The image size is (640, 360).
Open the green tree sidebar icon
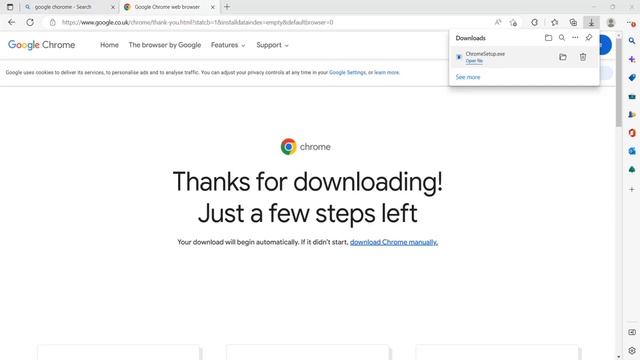(632, 169)
